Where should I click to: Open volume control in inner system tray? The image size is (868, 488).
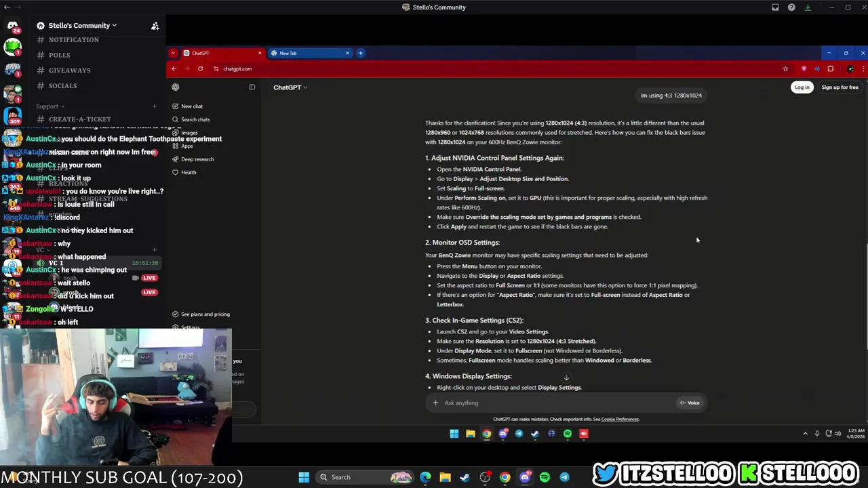[837, 434]
